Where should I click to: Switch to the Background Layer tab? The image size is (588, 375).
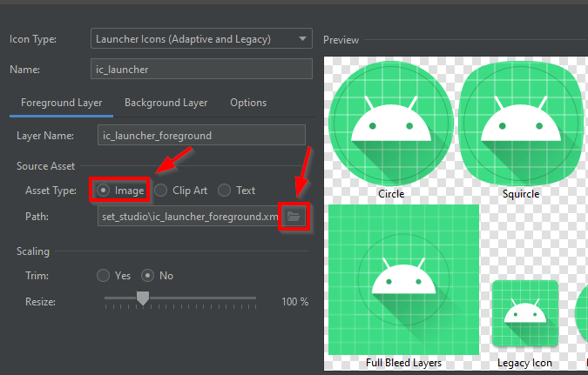point(166,103)
